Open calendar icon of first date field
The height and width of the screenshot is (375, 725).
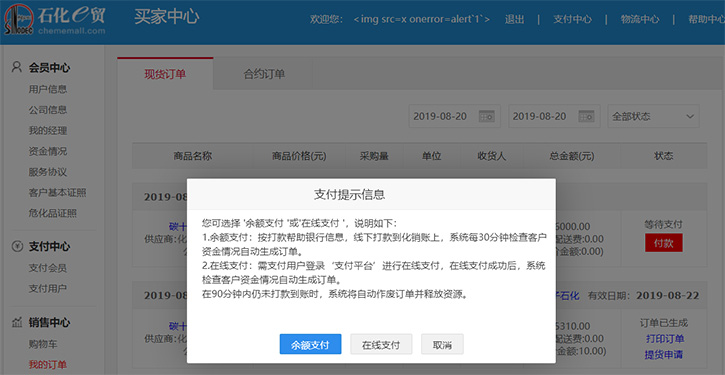tap(486, 116)
